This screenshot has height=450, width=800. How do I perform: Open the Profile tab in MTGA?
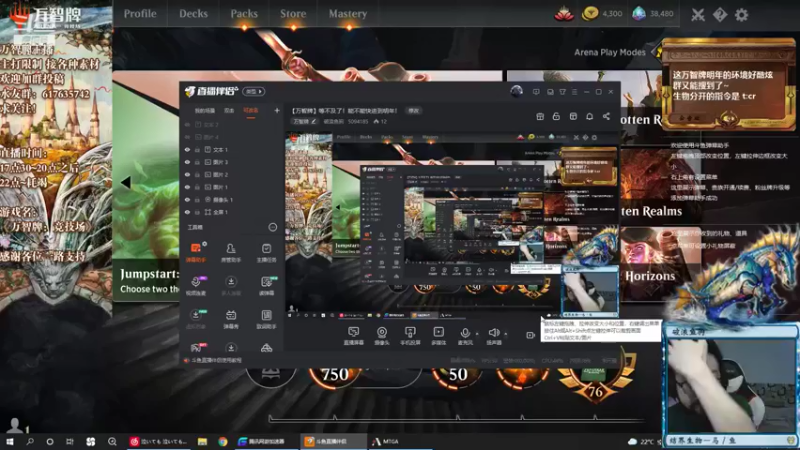point(140,14)
